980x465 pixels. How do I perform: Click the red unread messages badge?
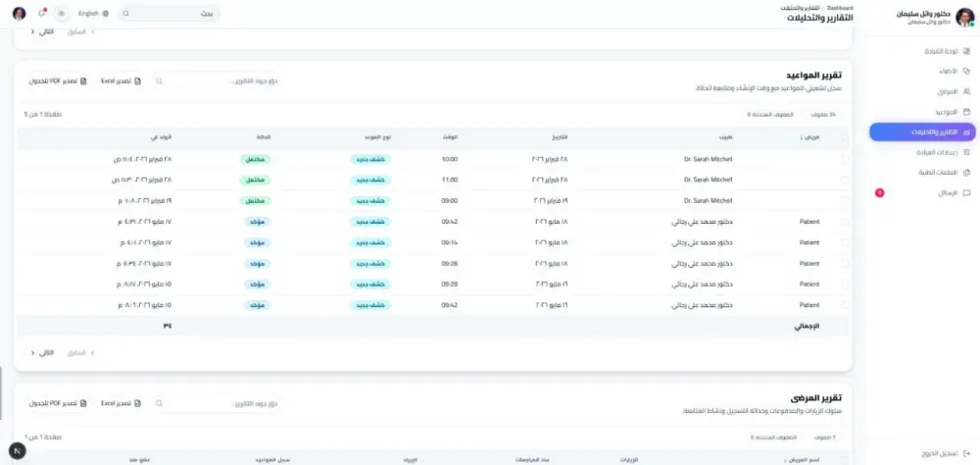point(879,193)
